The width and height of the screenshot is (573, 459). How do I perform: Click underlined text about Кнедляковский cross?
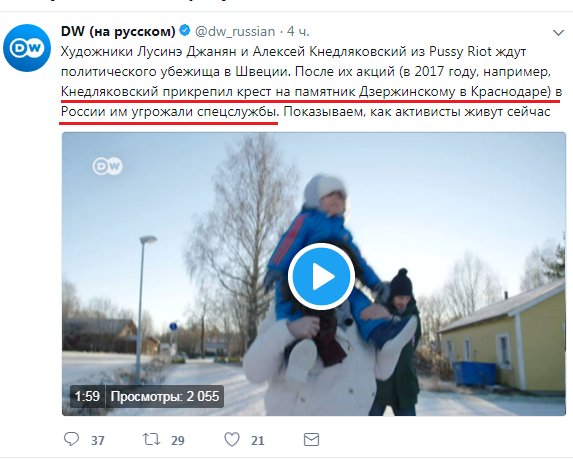click(311, 91)
